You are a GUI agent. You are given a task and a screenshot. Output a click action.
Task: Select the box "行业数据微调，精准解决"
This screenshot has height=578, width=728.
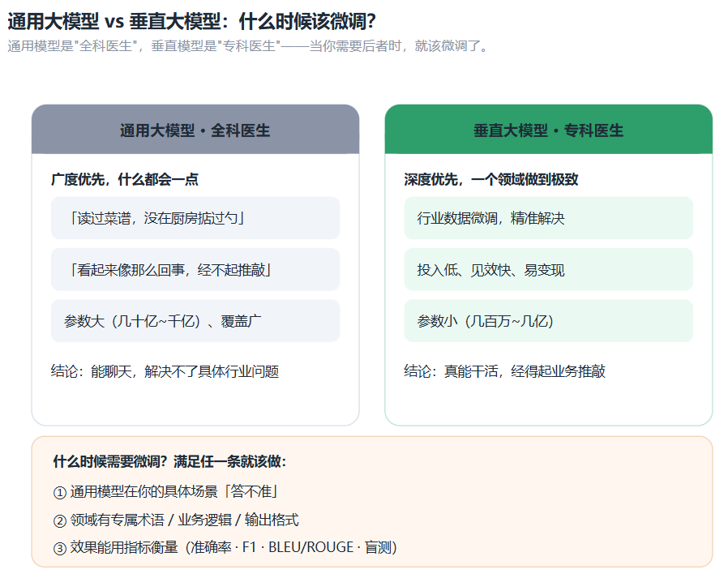548,218
